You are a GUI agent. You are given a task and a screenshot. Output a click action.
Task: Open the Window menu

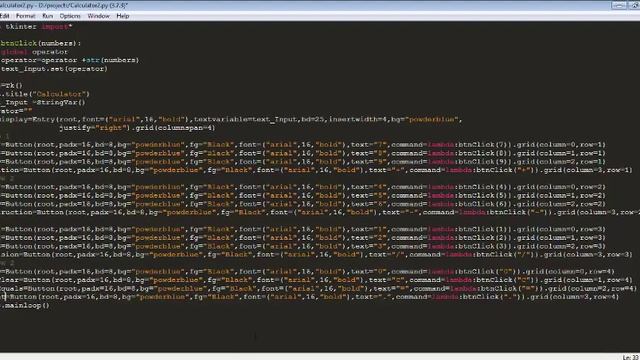pos(98,16)
